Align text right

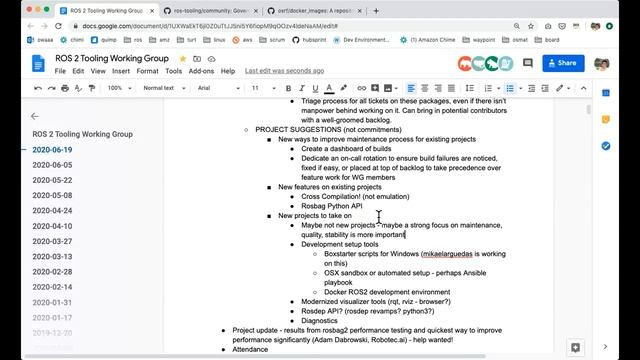[438, 88]
